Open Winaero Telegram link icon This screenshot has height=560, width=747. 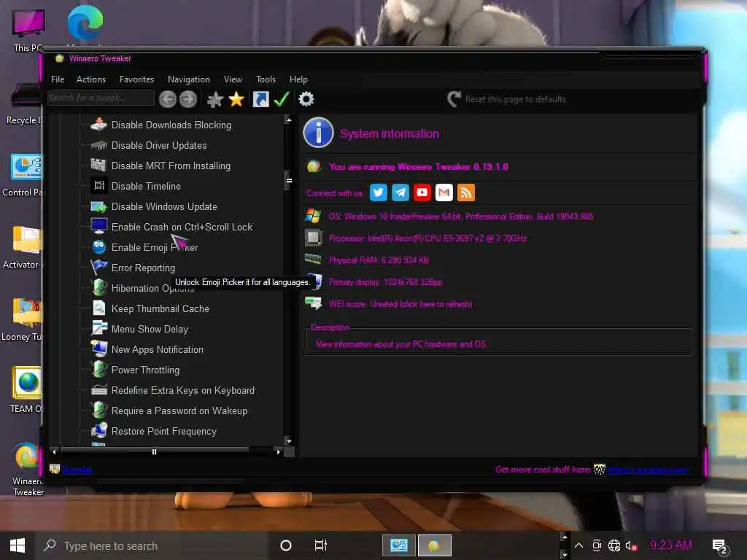[x=400, y=192]
